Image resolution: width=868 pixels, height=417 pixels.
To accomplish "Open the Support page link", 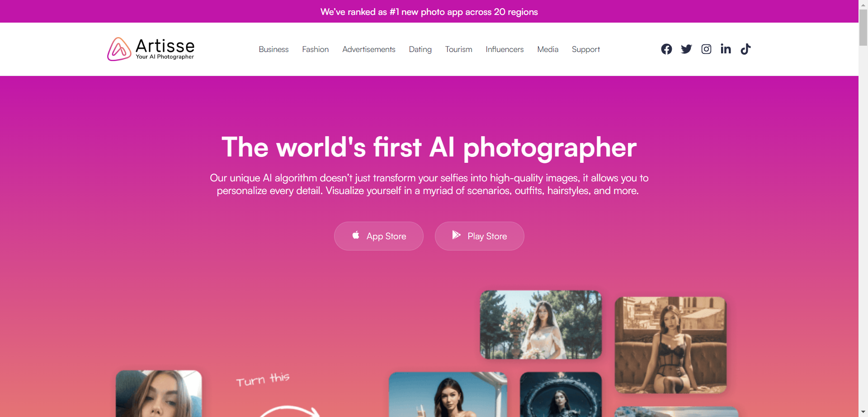I will pyautogui.click(x=586, y=49).
